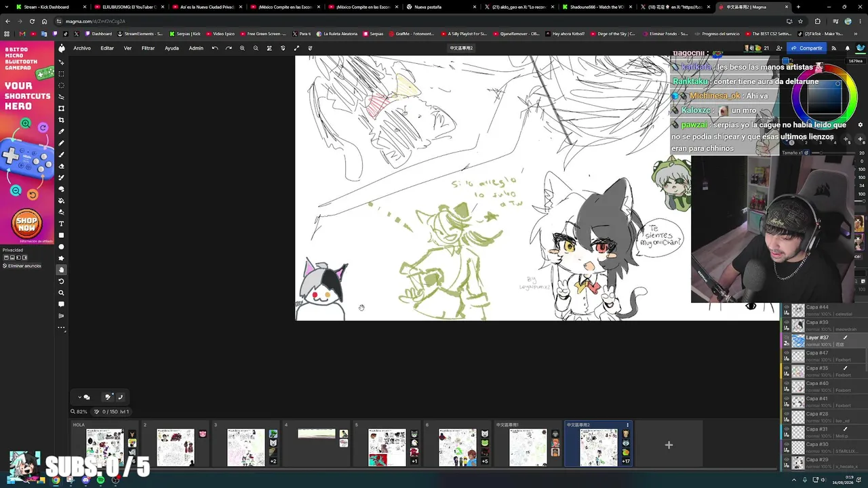
Task: Open the Filtrar menu
Action: point(148,48)
